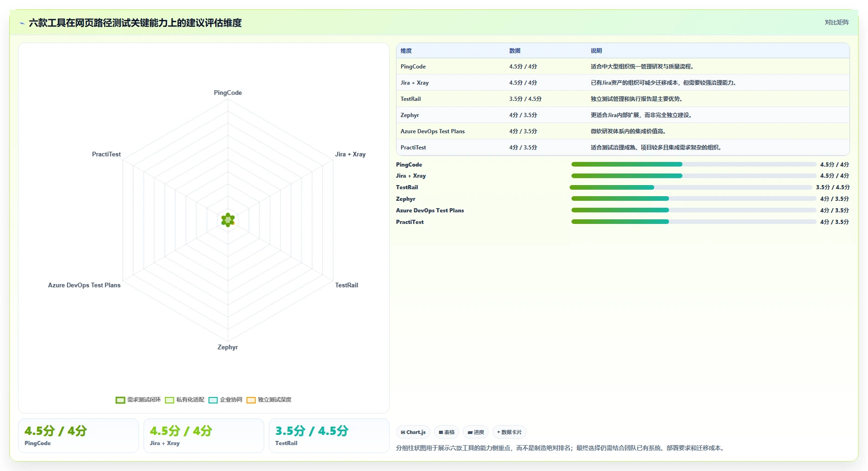868x471 pixels.
Task: Click the green data cluster at the radar center
Action: pyautogui.click(x=228, y=220)
